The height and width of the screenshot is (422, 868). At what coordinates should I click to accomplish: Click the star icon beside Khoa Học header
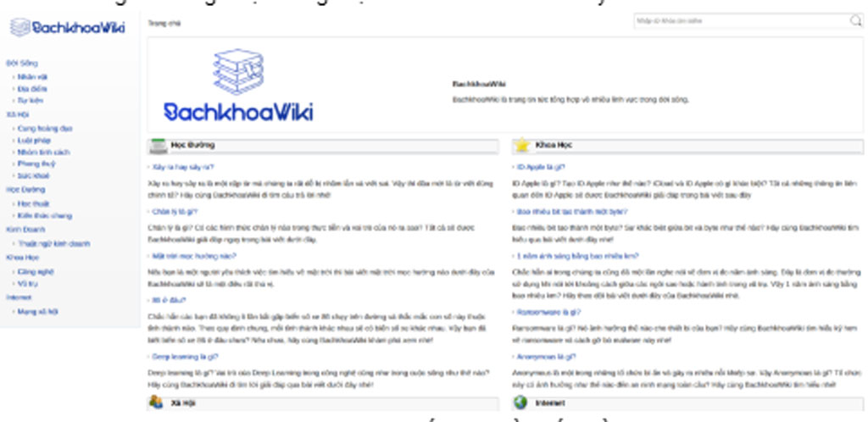point(522,146)
